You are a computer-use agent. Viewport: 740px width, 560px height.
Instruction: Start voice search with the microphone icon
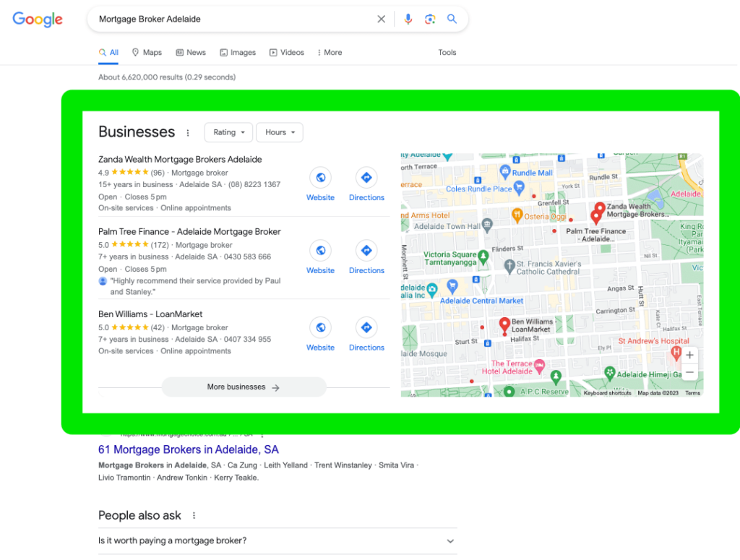[408, 19]
